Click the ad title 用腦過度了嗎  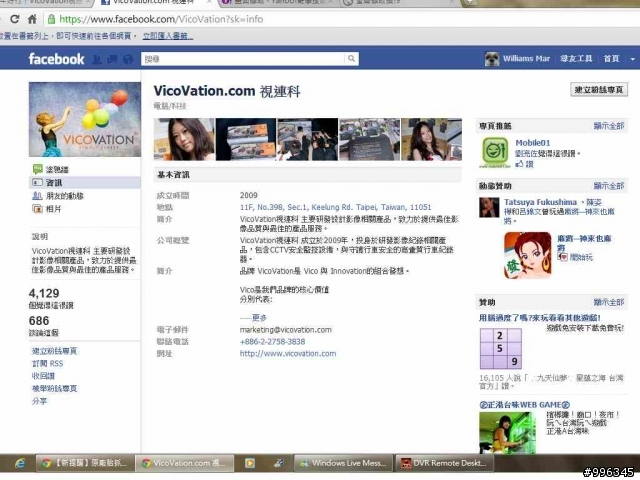[x=540, y=318]
